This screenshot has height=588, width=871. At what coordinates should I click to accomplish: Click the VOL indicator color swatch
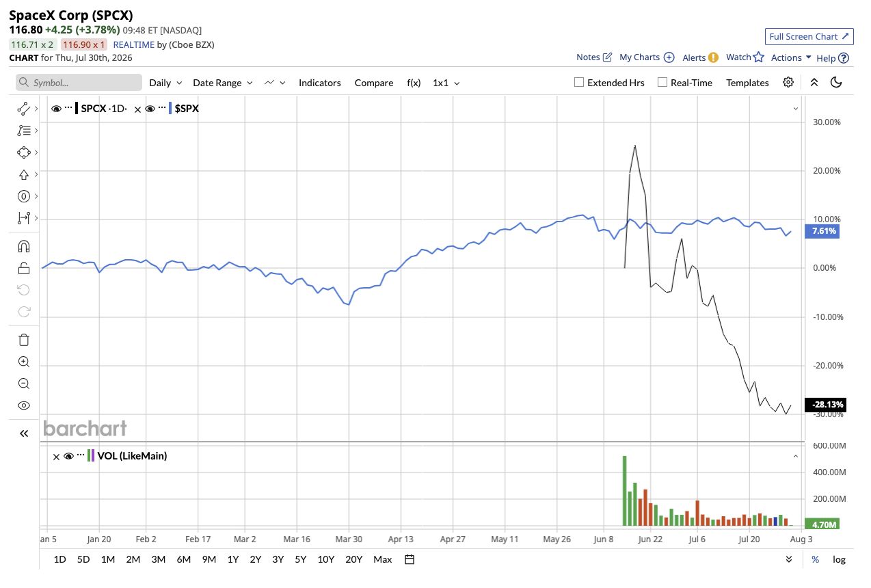point(91,456)
